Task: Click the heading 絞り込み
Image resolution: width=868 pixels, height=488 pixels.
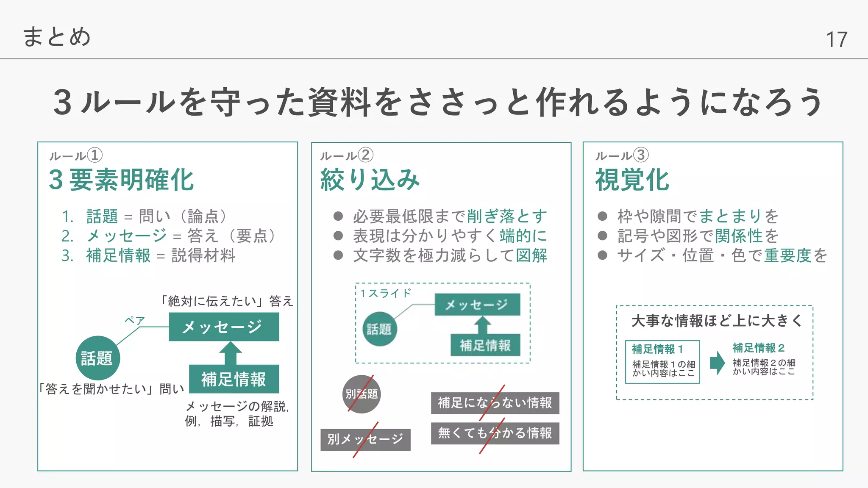Action: (370, 180)
